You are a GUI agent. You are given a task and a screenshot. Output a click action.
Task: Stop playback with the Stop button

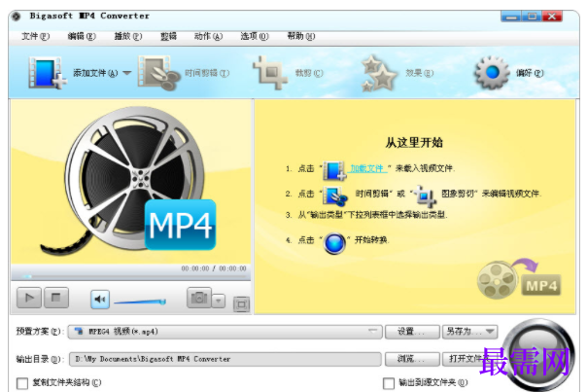click(x=56, y=298)
